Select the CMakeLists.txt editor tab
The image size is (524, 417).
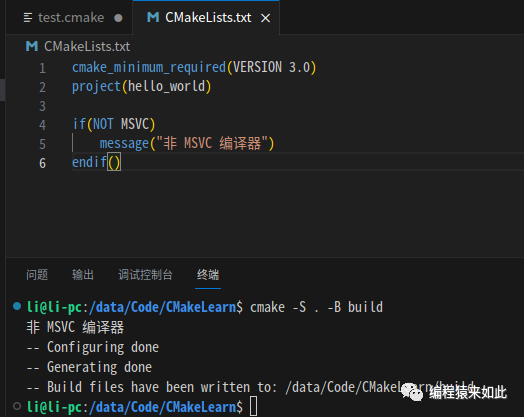[206, 17]
